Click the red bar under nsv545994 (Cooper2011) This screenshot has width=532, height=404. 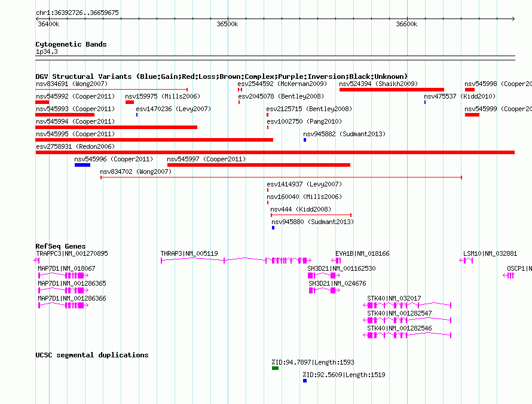116,127
